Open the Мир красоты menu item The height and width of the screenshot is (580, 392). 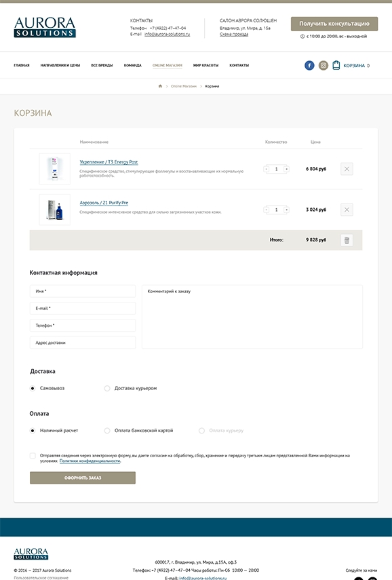point(205,66)
